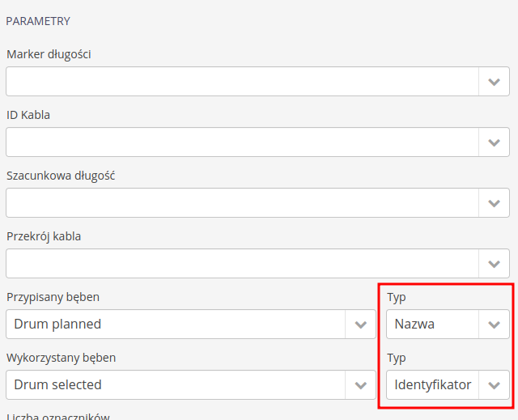Focus the Szacunkowa długość field
The width and height of the screenshot is (518, 420).
[x=242, y=203]
